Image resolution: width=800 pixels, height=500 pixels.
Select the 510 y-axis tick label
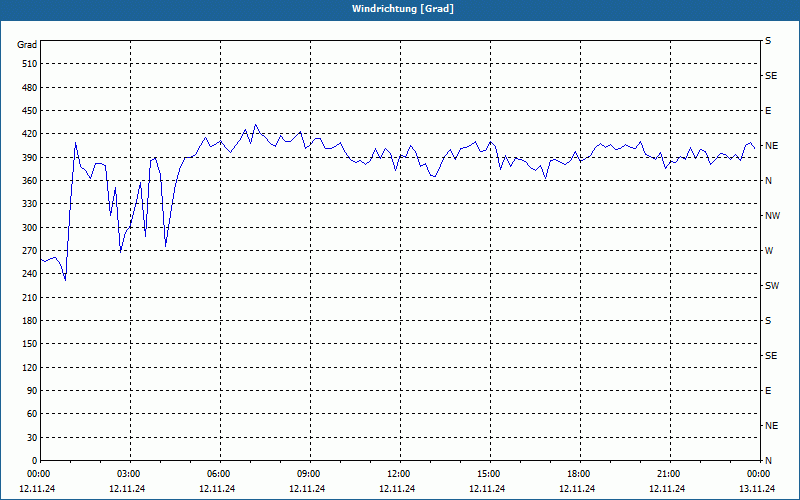click(30, 64)
